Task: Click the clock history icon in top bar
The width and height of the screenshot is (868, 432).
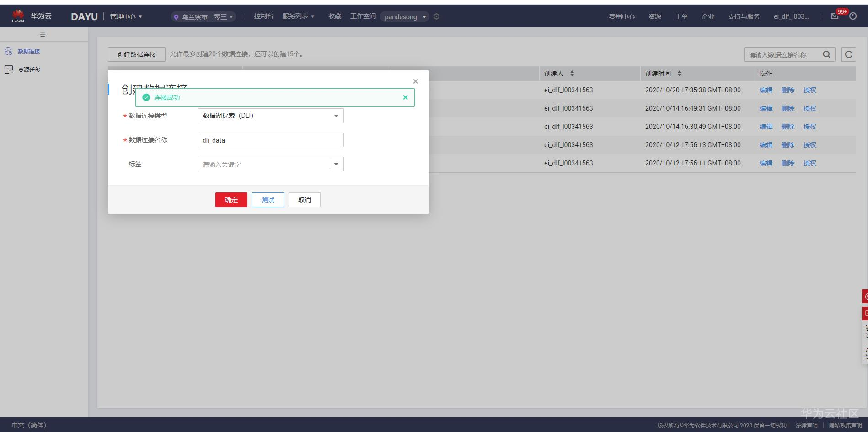Action: (x=853, y=16)
